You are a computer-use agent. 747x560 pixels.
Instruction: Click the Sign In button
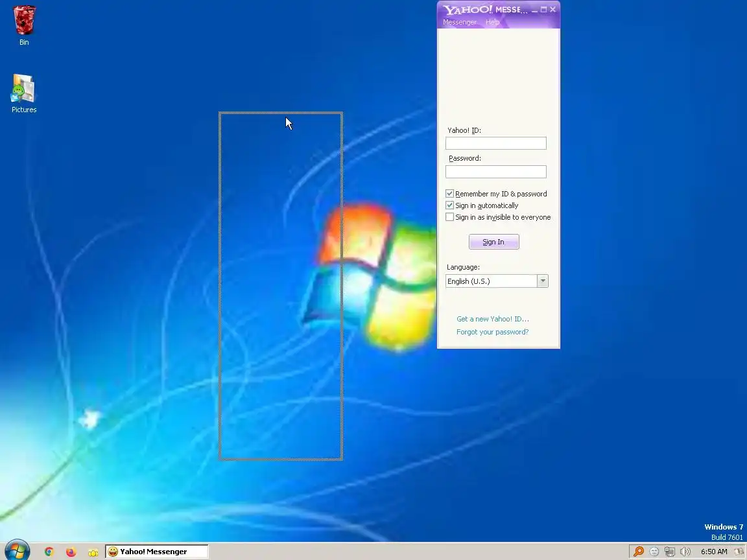[493, 242]
